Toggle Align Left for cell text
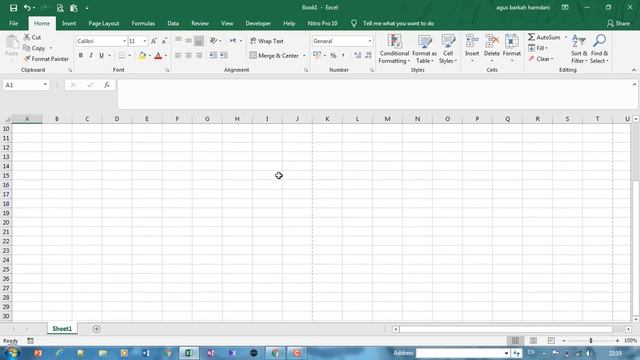 tap(178, 56)
